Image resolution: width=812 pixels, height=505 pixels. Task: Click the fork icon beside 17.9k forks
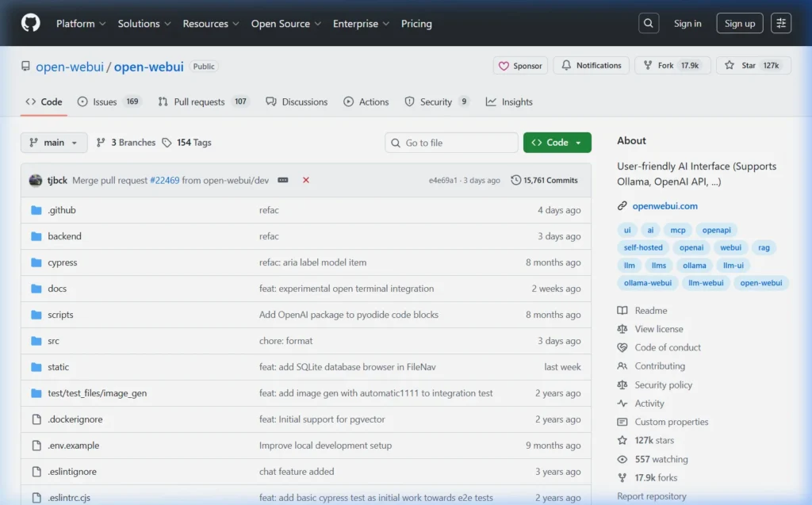tap(623, 478)
